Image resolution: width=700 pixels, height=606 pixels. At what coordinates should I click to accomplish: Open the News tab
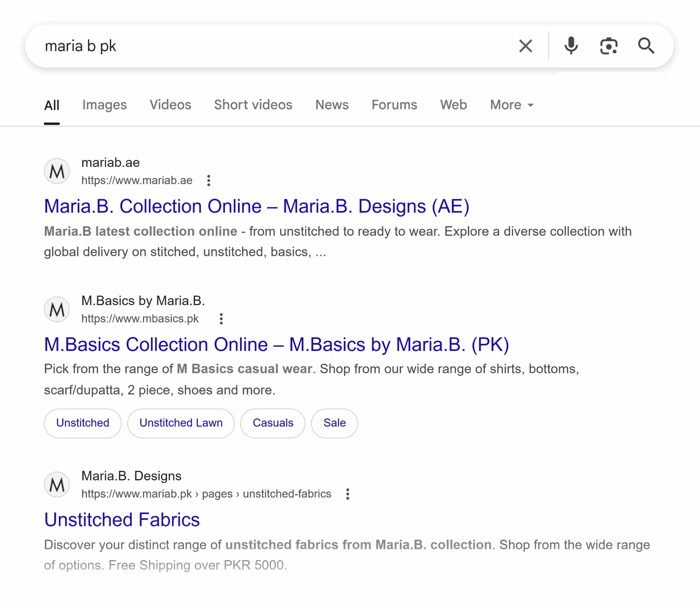click(332, 105)
